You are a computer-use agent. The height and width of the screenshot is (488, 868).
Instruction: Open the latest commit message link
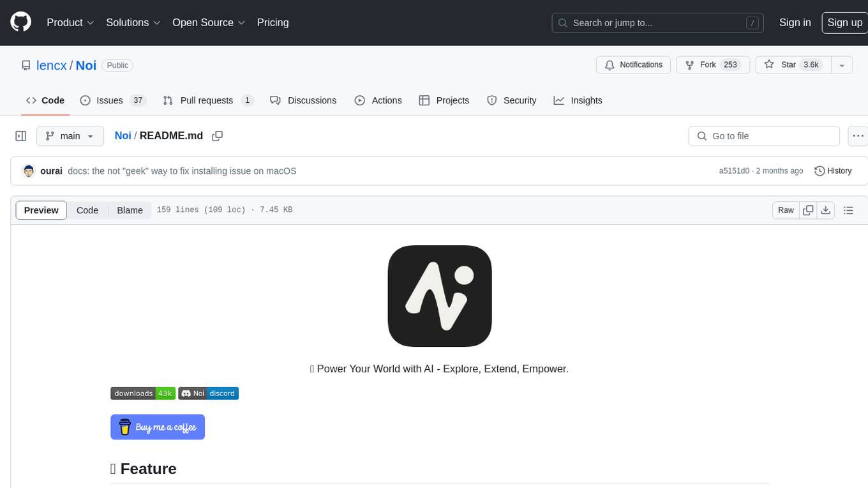tap(182, 171)
